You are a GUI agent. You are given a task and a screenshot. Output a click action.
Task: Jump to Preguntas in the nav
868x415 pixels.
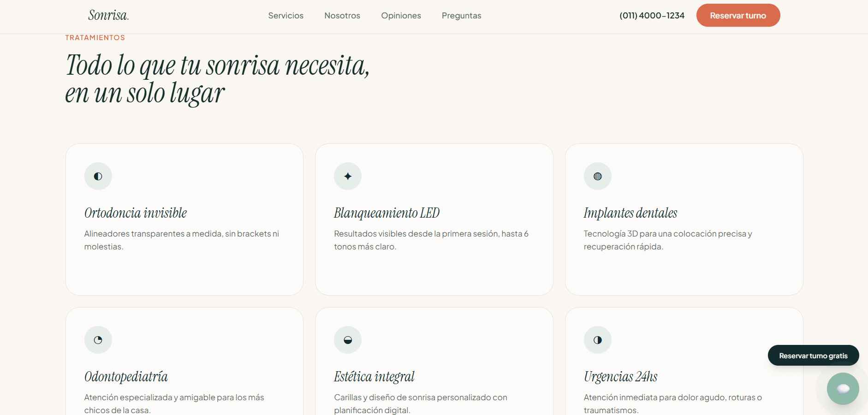461,16
